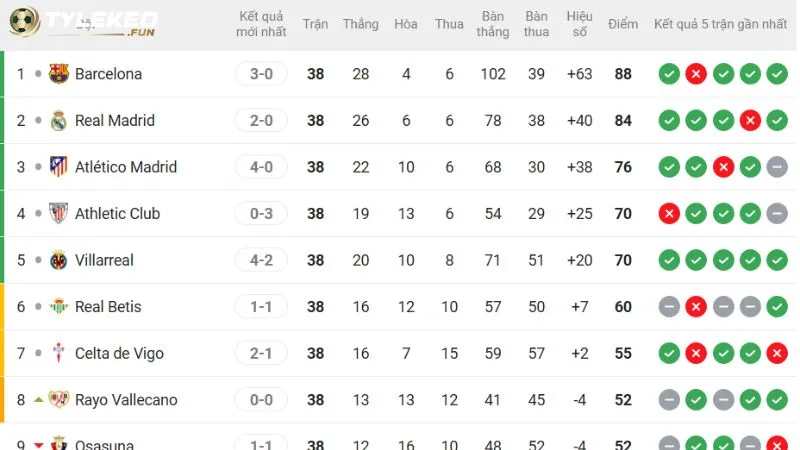Click Rayo Vallecano's green up-arrow rank indicator
This screenshot has height=450, width=800.
tap(38, 399)
